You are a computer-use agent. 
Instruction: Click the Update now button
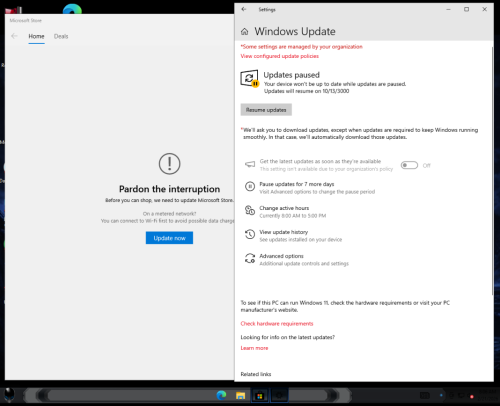tap(169, 238)
